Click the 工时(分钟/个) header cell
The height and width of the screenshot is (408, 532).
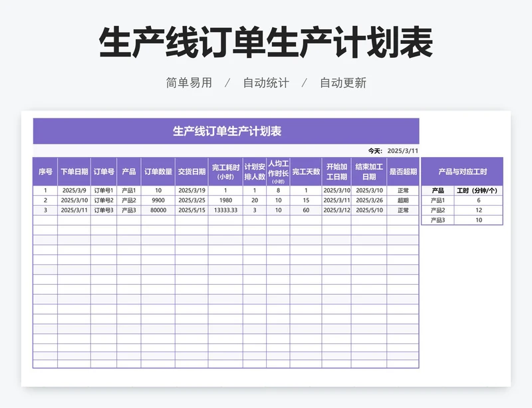[x=478, y=190]
